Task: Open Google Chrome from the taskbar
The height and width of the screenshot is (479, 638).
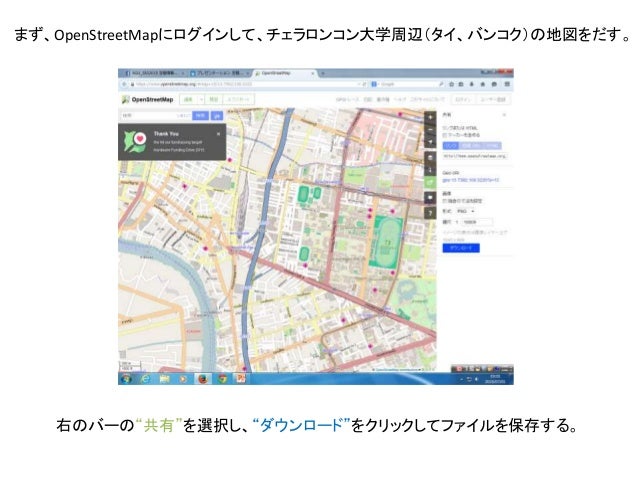Action: click(222, 379)
